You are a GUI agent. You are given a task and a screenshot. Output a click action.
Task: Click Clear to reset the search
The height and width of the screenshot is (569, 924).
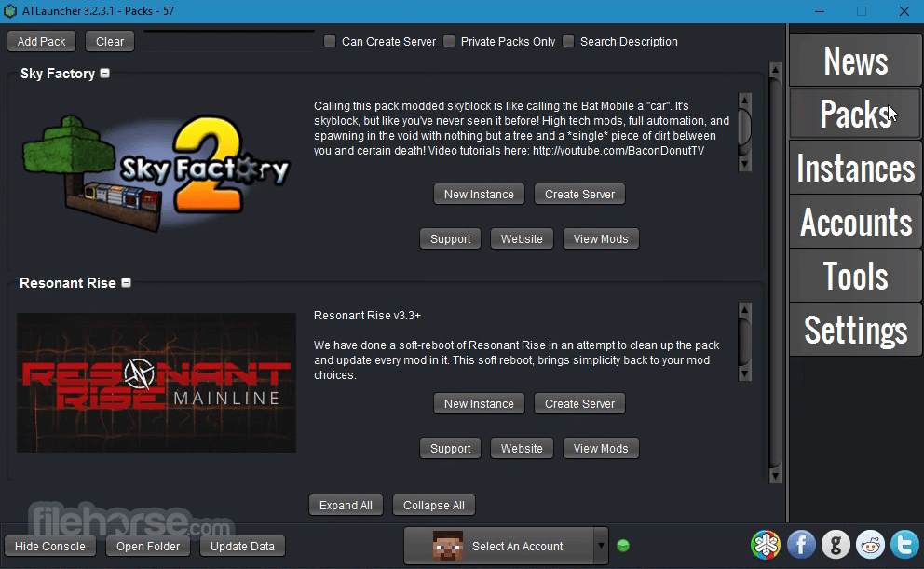coord(110,41)
